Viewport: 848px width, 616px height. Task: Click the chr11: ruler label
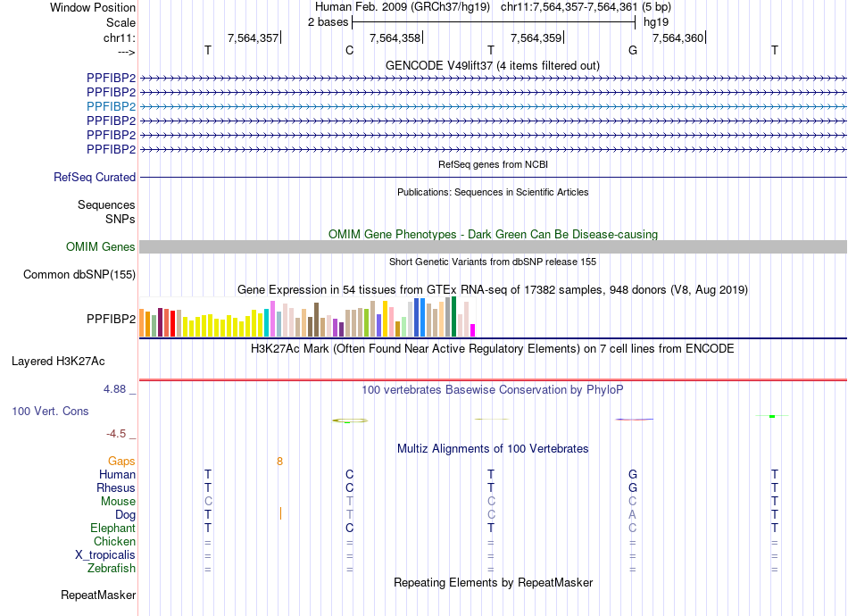(x=119, y=37)
